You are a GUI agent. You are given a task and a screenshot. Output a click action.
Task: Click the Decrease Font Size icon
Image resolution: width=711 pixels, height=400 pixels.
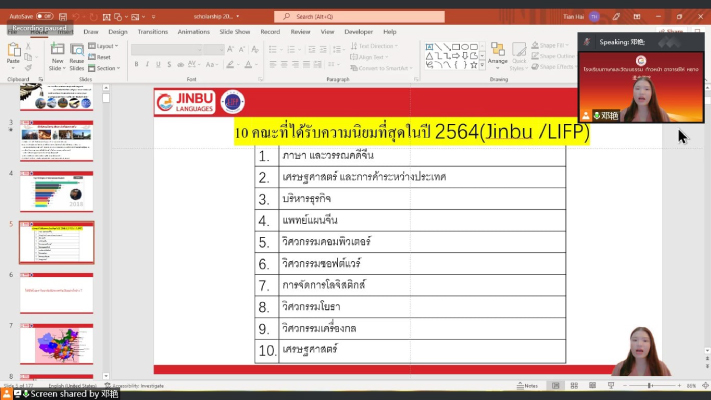(242, 49)
